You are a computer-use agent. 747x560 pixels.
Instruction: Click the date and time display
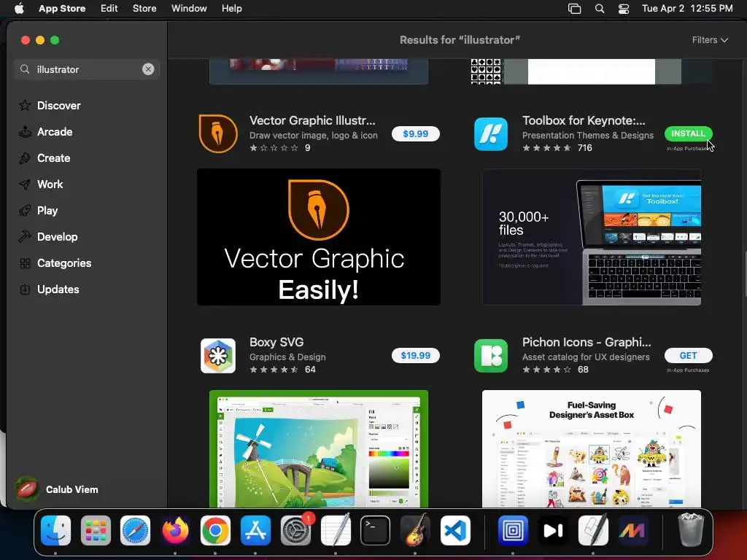687,8
